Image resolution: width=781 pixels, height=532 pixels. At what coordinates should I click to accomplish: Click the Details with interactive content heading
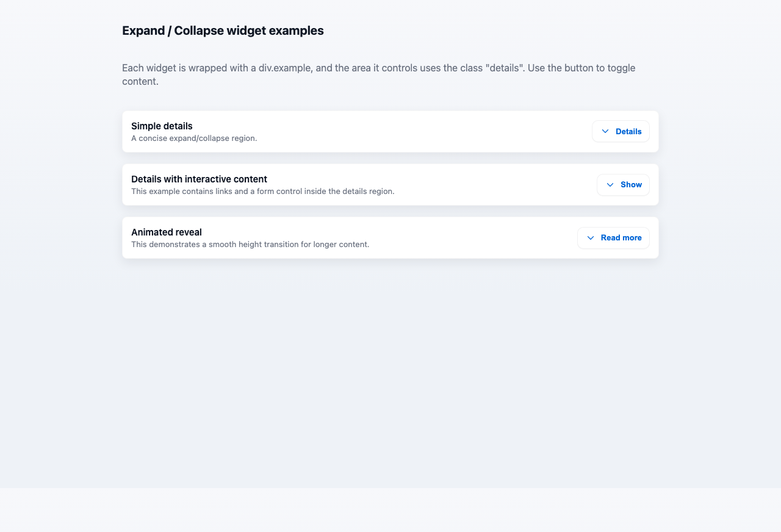pyautogui.click(x=199, y=179)
